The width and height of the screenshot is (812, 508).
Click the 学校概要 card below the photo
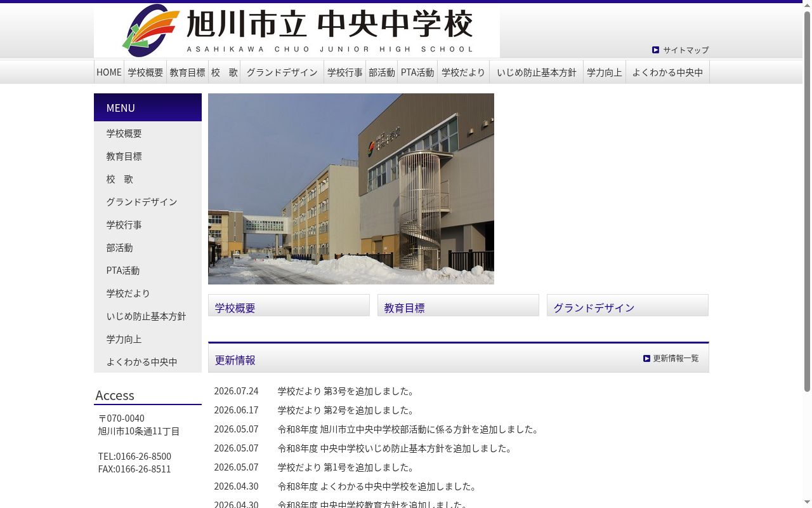289,305
